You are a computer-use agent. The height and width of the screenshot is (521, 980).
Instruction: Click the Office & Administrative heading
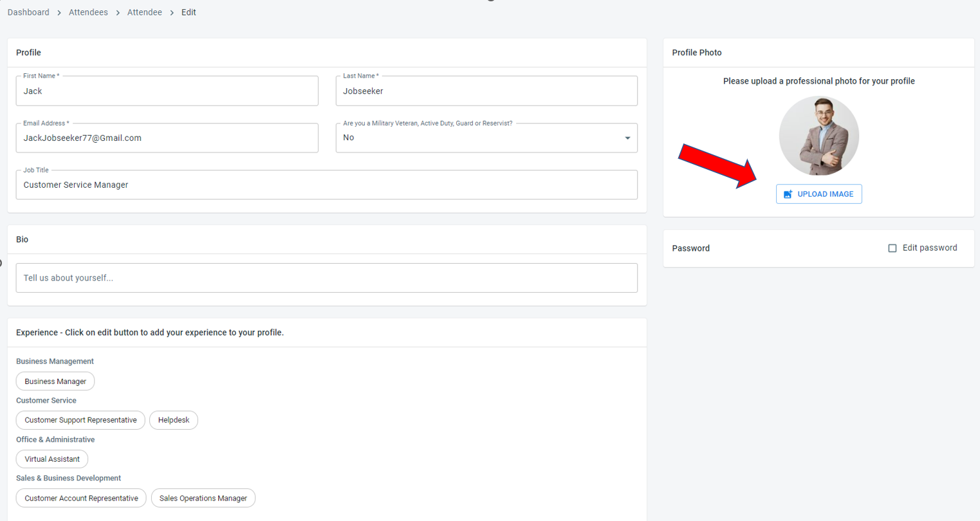(55, 440)
